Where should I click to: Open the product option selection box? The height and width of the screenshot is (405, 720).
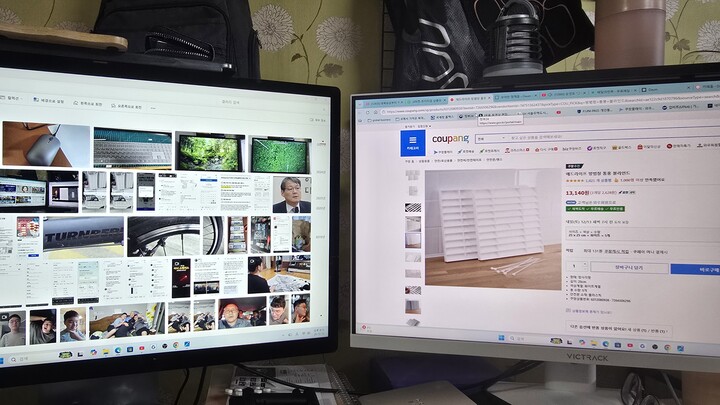[x=643, y=234]
